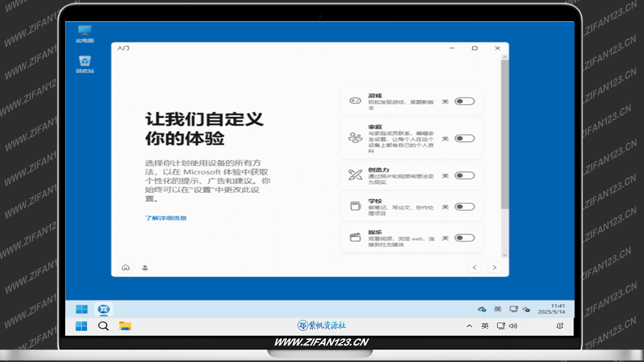
Task: Click the volume icon beside the 11:41 clock
Action: click(x=526, y=310)
